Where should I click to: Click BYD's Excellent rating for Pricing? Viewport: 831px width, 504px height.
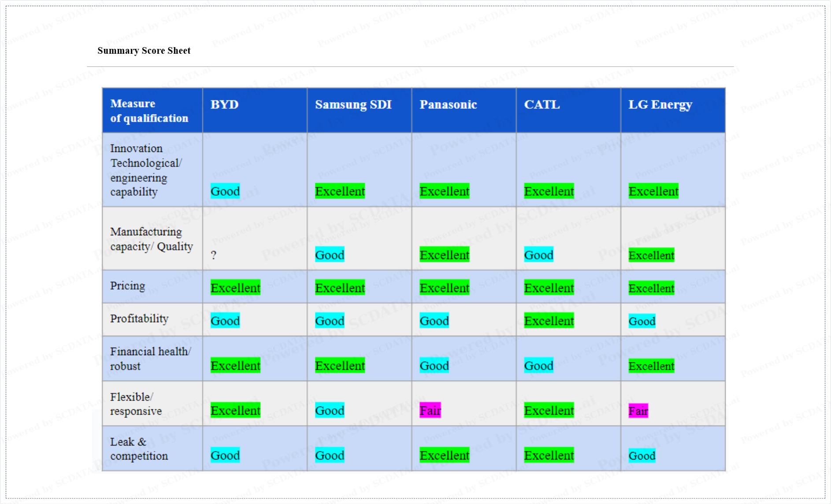235,288
